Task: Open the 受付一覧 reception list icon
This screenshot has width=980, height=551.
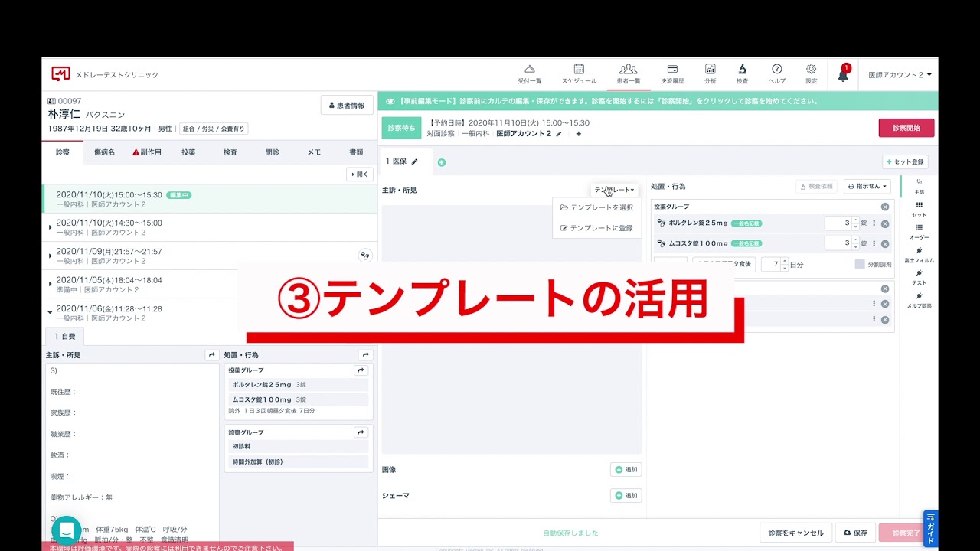Action: point(529,73)
